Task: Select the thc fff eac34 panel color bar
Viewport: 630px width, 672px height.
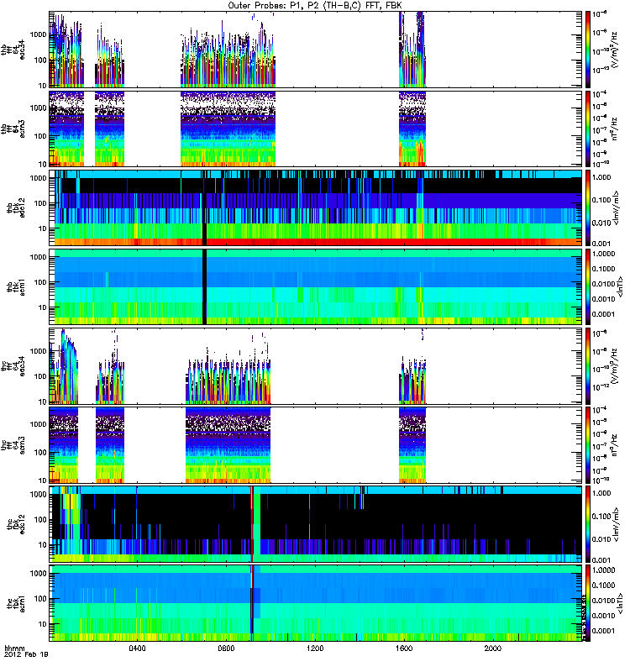Action: pos(587,366)
